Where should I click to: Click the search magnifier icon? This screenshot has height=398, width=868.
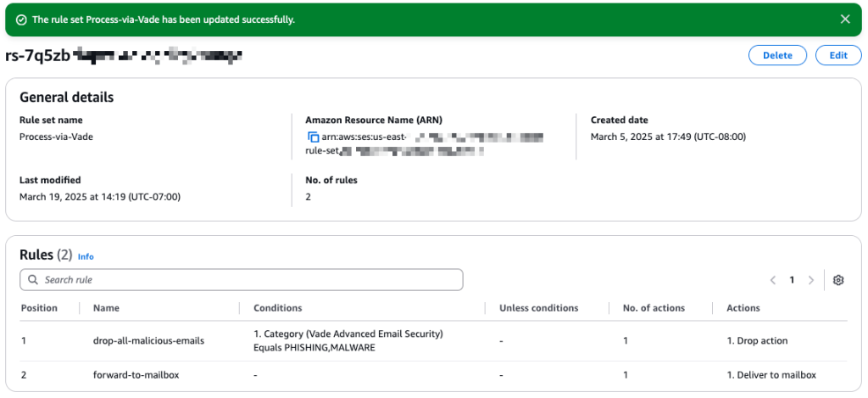pyautogui.click(x=33, y=280)
